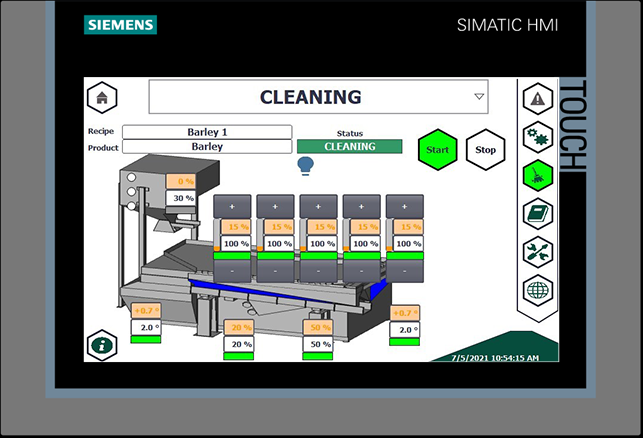
Task: Increase the first section plus button
Action: point(232,206)
